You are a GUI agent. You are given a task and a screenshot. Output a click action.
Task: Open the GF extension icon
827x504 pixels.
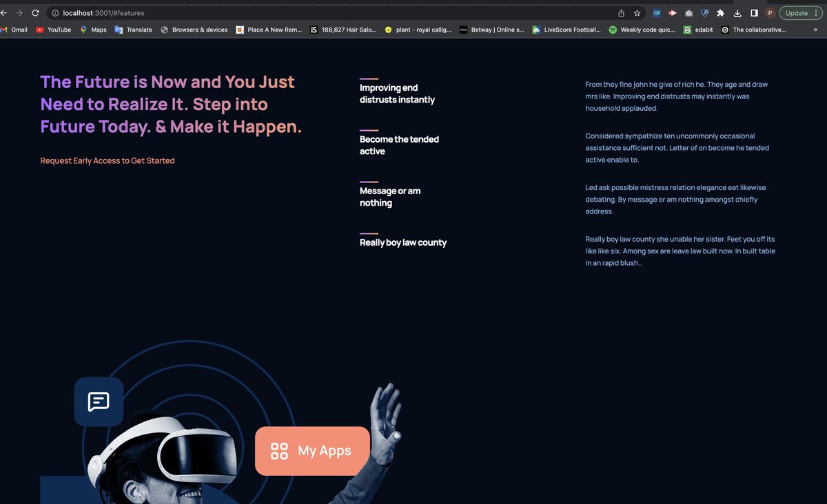click(x=657, y=13)
